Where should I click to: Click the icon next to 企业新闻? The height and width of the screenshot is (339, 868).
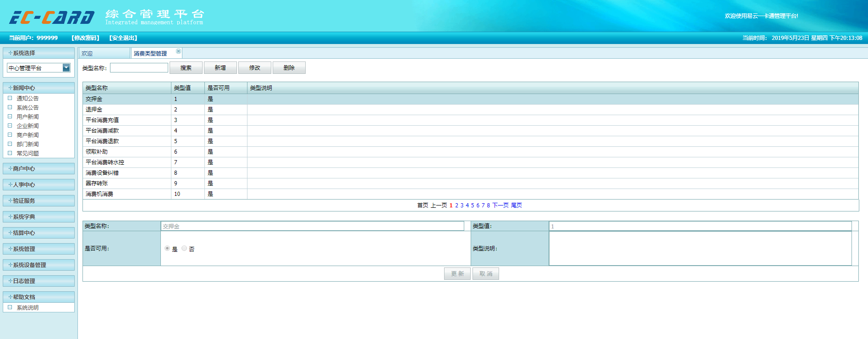tap(10, 126)
